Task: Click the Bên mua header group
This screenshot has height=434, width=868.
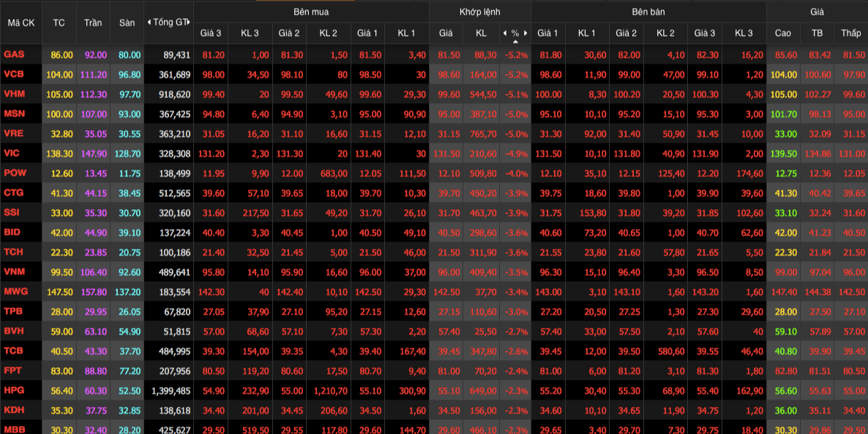Action: point(311,12)
